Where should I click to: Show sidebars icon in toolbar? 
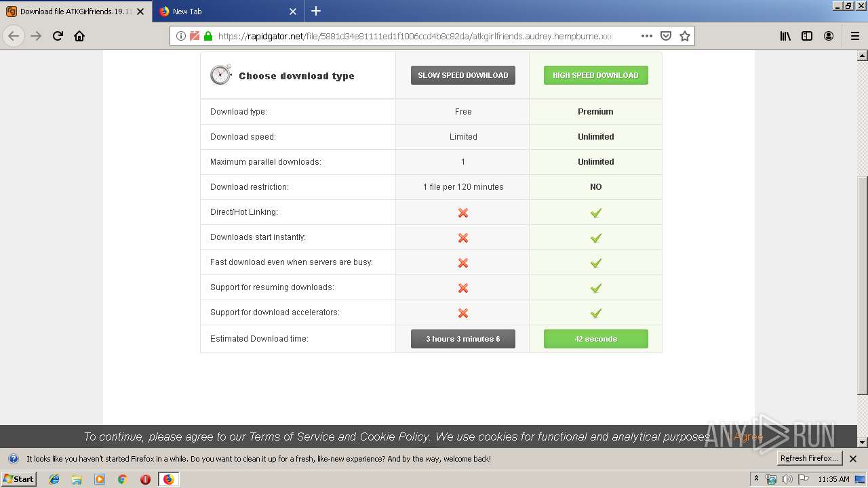pos(807,36)
